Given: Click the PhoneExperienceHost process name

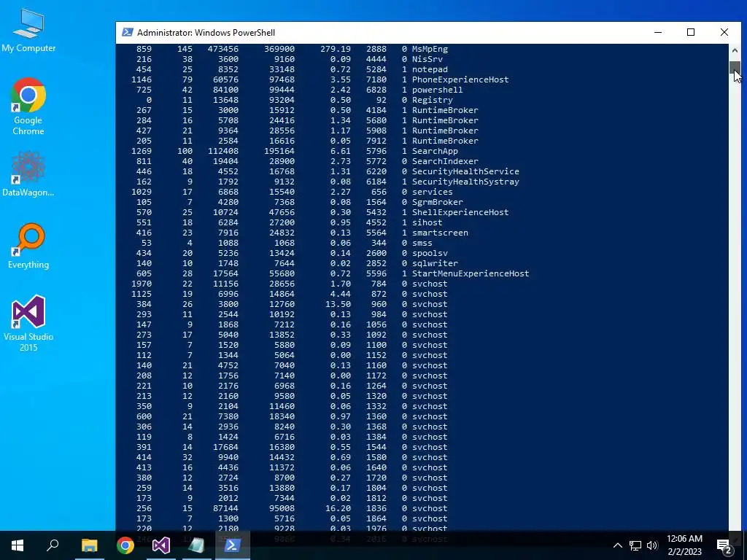Looking at the screenshot, I should pyautogui.click(x=460, y=79).
